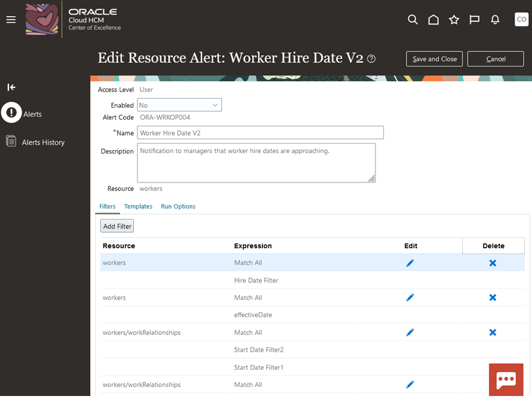Click the Resource value 'workers' above the tabs
The image size is (532, 399).
click(151, 189)
